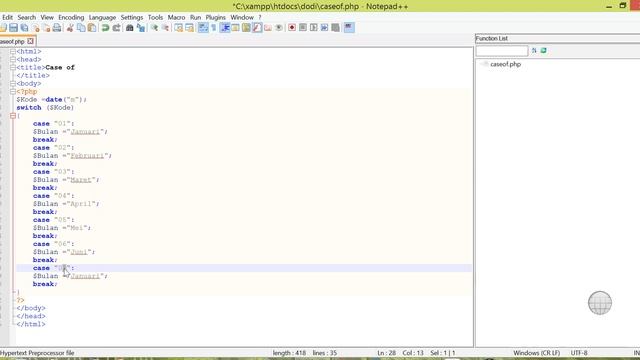
Task: Open the Plugins menu
Action: (216, 17)
